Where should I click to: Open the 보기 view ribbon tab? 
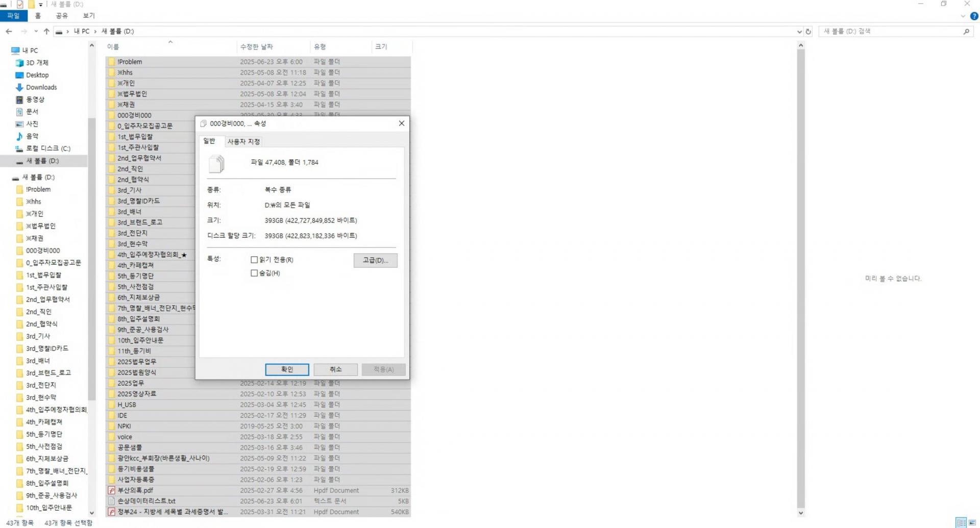(x=89, y=16)
